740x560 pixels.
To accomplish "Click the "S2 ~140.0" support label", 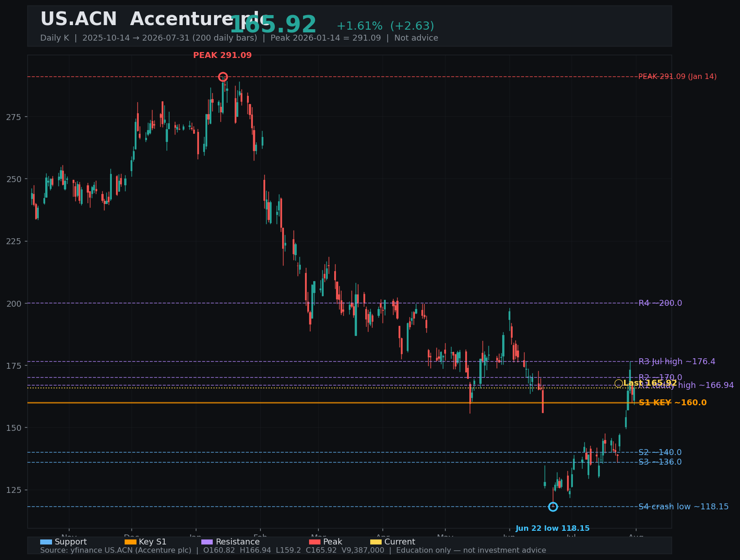I will (660, 452).
